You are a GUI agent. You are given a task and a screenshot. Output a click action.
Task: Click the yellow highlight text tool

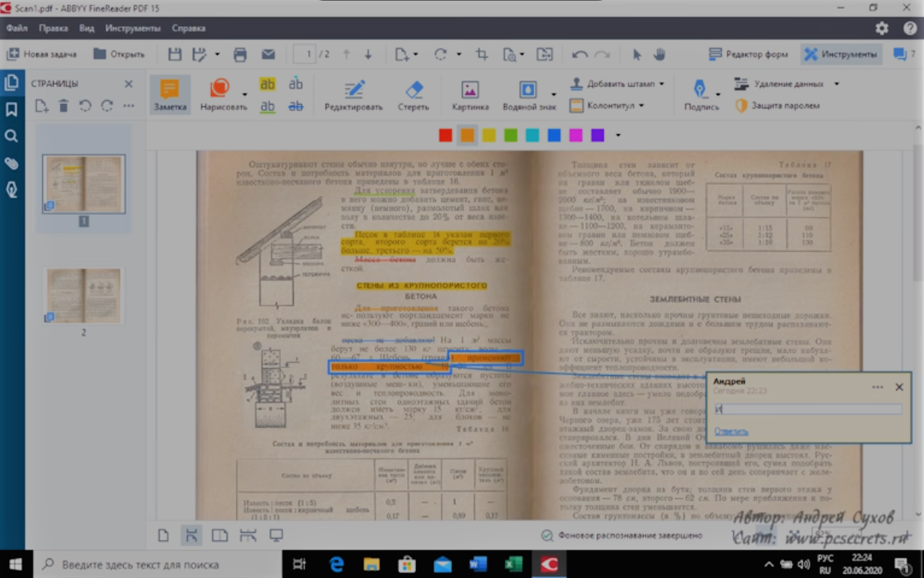pos(267,84)
